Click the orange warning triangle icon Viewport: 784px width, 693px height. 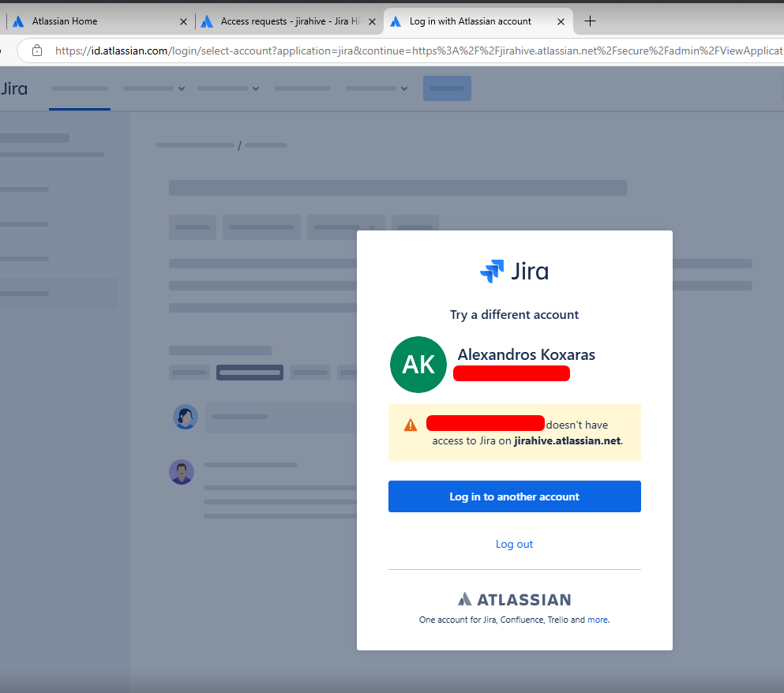(x=411, y=425)
